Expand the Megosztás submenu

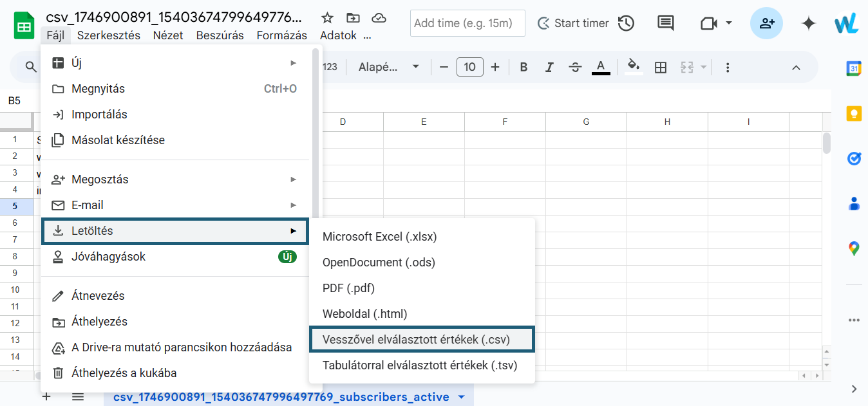coord(174,180)
